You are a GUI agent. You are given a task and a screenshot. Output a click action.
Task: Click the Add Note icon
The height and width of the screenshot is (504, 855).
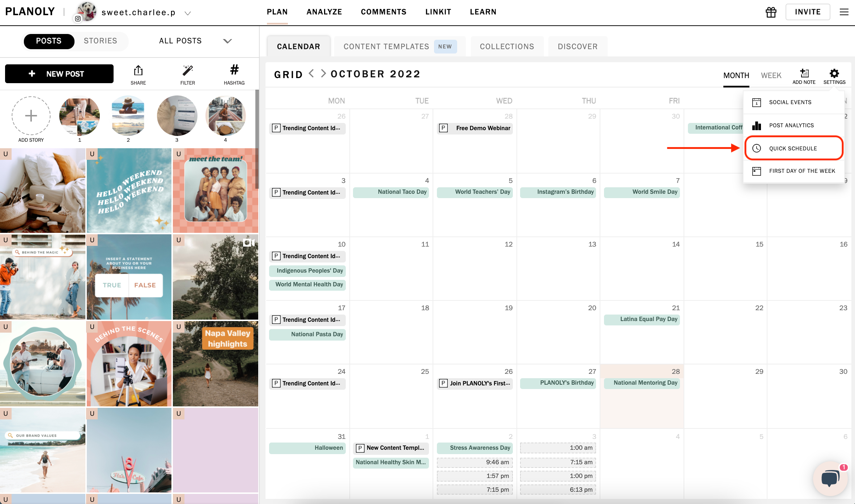click(x=804, y=73)
